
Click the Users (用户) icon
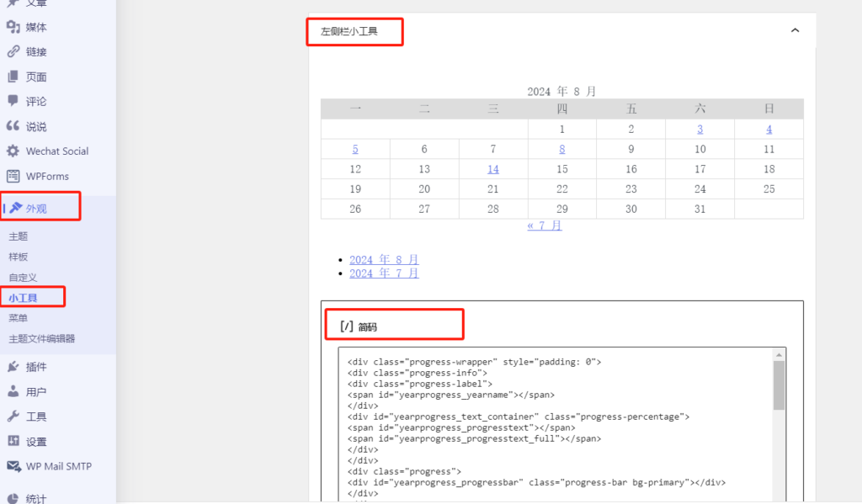[x=13, y=391]
